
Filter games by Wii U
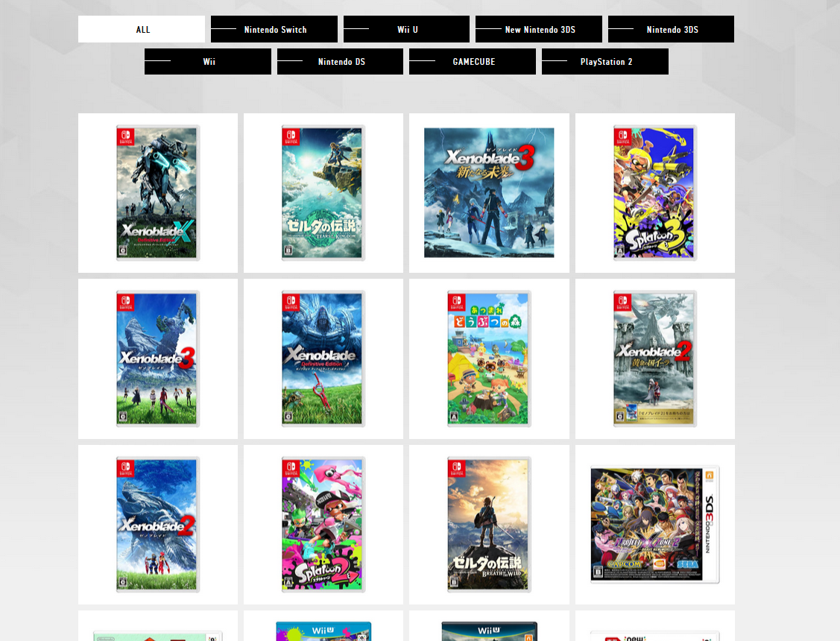pos(407,29)
